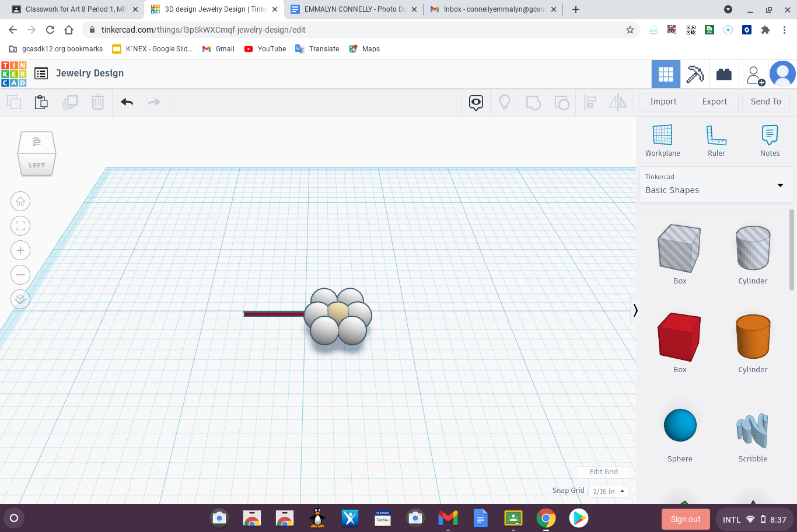Undo the last action
The height and width of the screenshot is (532, 797).
coord(126,101)
